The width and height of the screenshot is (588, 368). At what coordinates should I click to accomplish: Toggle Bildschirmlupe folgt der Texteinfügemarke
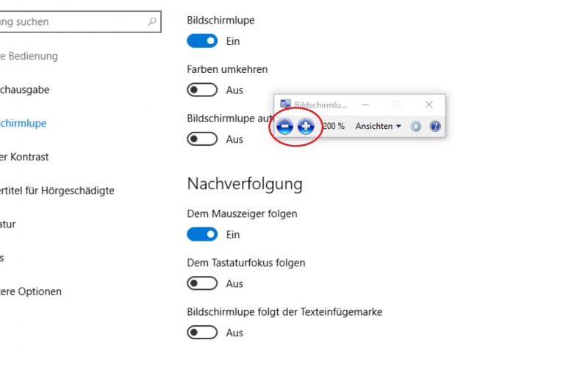(x=202, y=333)
